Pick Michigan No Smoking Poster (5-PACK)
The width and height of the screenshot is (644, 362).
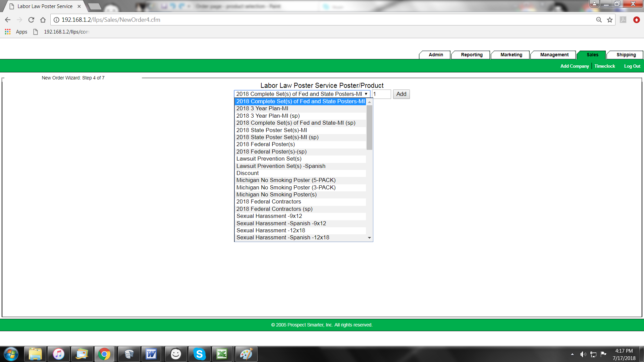click(x=286, y=180)
